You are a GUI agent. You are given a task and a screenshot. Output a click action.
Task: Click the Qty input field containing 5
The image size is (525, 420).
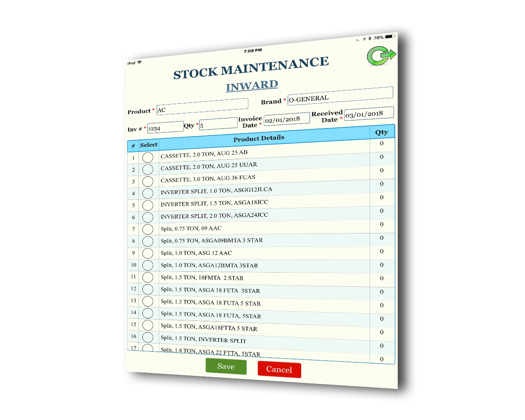pos(218,124)
